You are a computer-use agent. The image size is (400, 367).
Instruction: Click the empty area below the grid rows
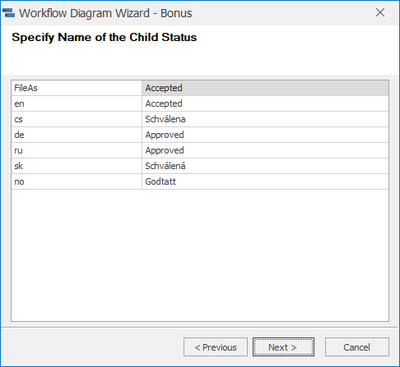(200, 255)
